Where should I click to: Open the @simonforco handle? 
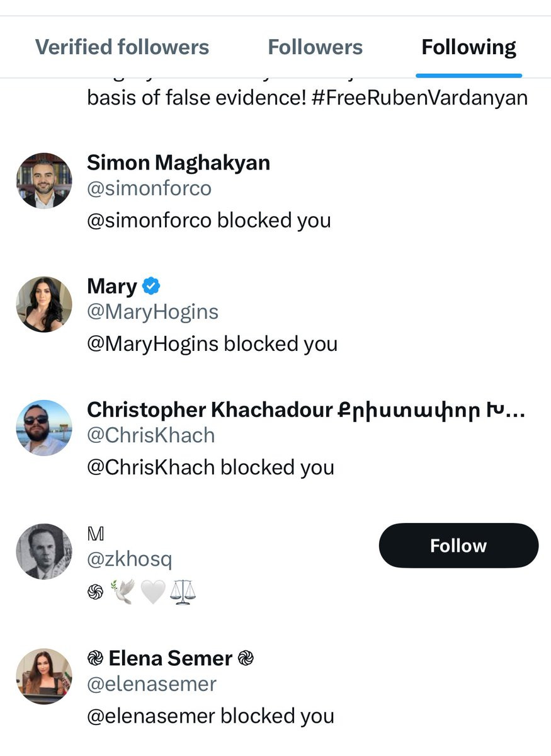click(149, 188)
